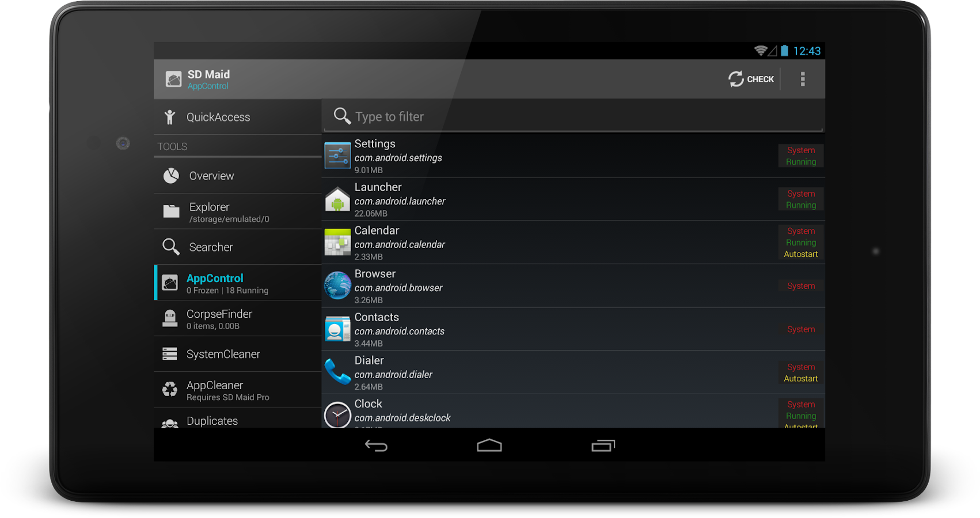Click the 12:43 clock in status bar

807,51
